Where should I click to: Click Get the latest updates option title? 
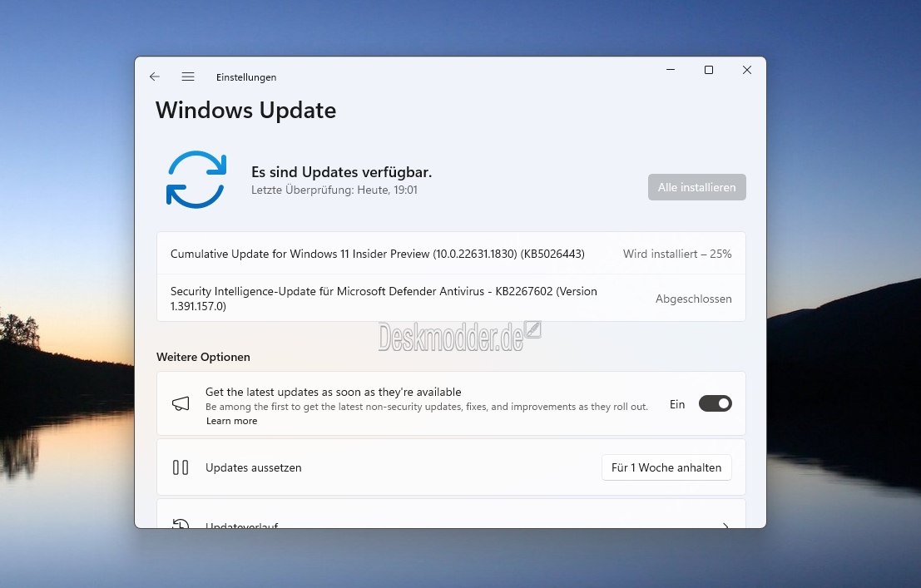pos(333,392)
